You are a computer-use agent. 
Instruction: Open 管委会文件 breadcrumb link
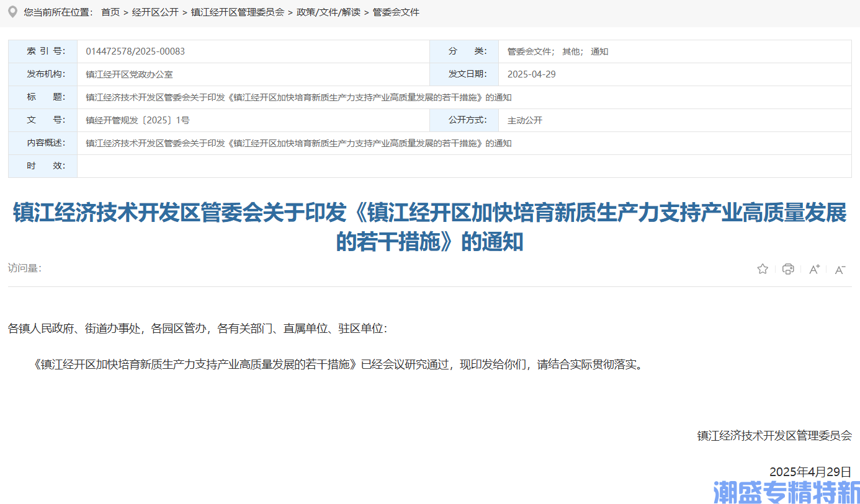coord(396,12)
